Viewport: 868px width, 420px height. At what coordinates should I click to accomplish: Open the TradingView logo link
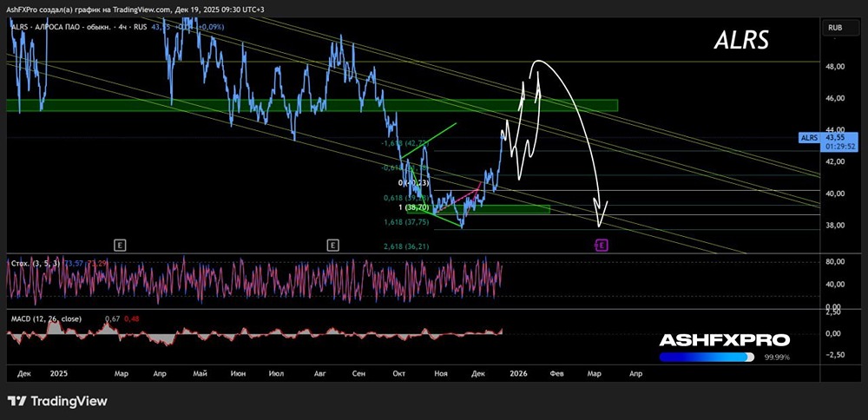[x=57, y=401]
